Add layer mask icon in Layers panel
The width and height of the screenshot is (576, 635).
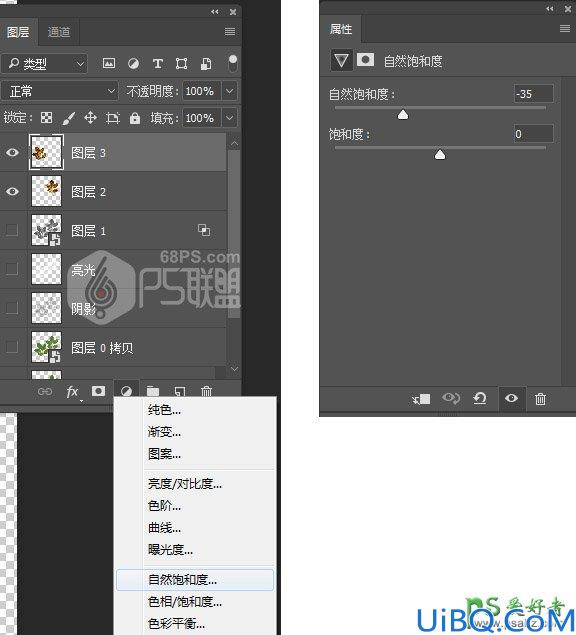point(98,391)
